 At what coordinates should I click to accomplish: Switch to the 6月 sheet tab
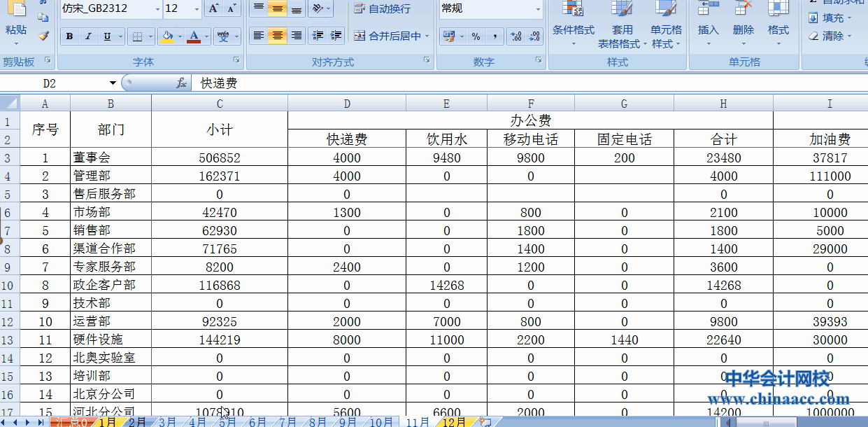[258, 422]
